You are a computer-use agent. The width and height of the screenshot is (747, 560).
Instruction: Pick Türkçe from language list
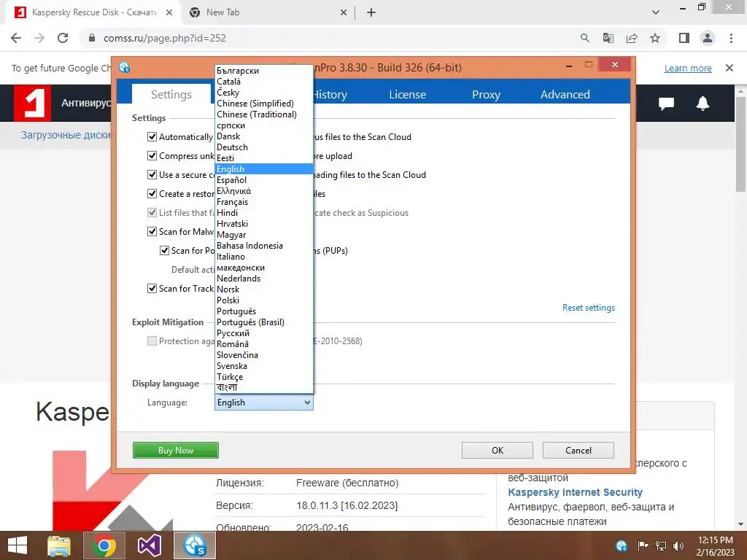point(264,377)
